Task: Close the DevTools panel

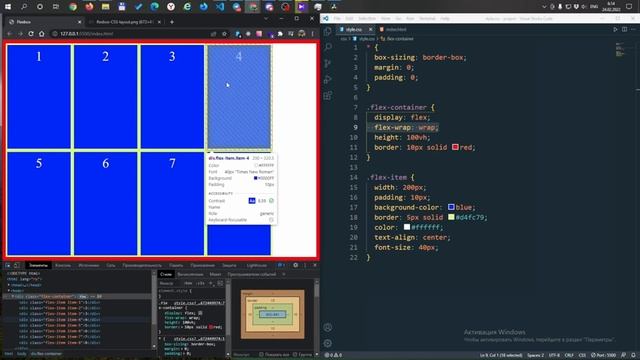Action: [x=315, y=265]
